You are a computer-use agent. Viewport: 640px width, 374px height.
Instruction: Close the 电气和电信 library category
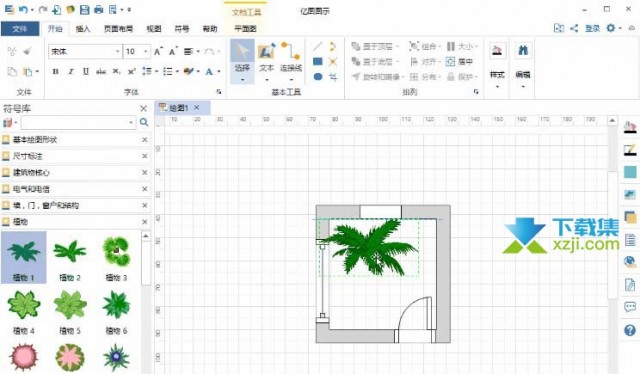[144, 189]
